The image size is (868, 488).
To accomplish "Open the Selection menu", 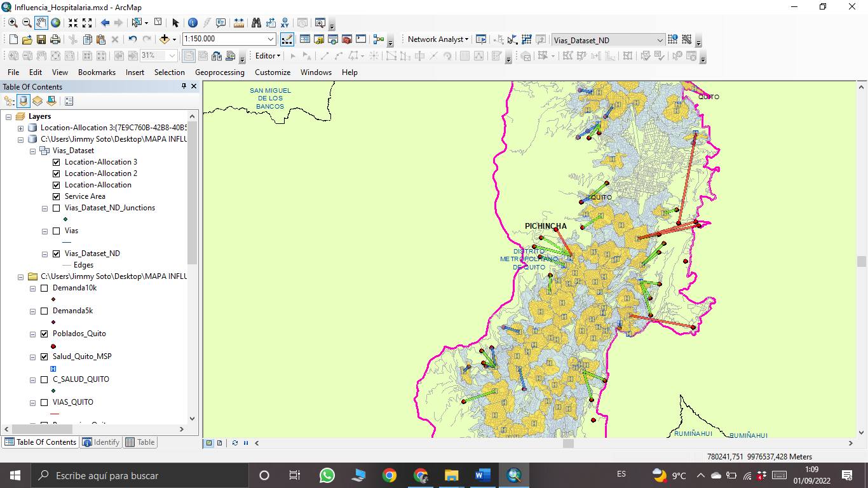I will [x=170, y=72].
